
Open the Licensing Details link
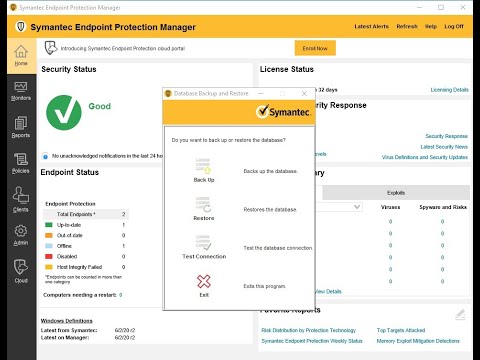449,90
